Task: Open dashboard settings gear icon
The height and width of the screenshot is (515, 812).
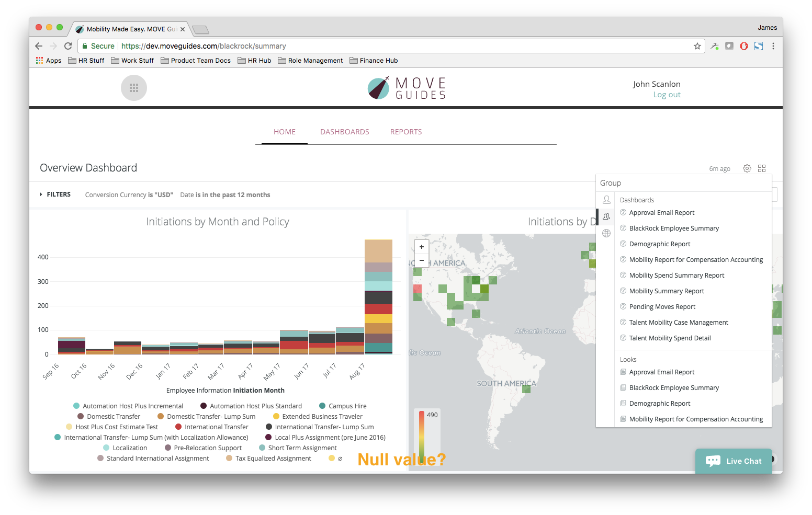Action: click(747, 168)
